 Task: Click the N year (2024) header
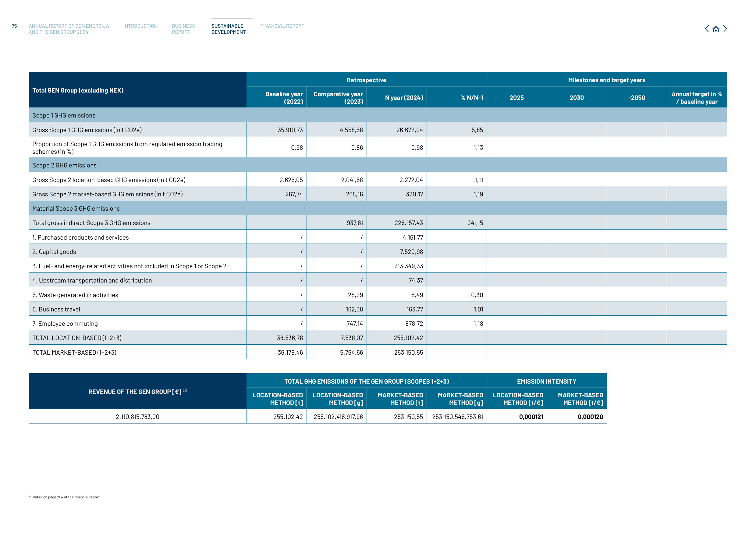click(x=397, y=98)
